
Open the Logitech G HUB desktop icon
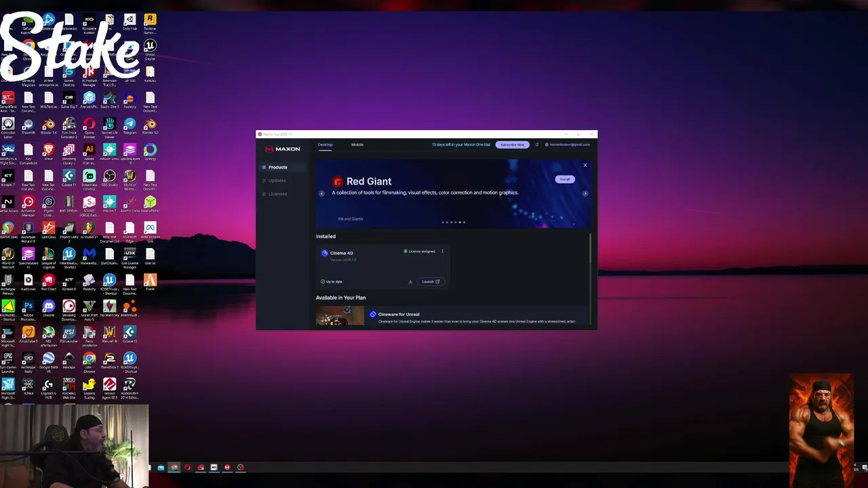tap(48, 388)
